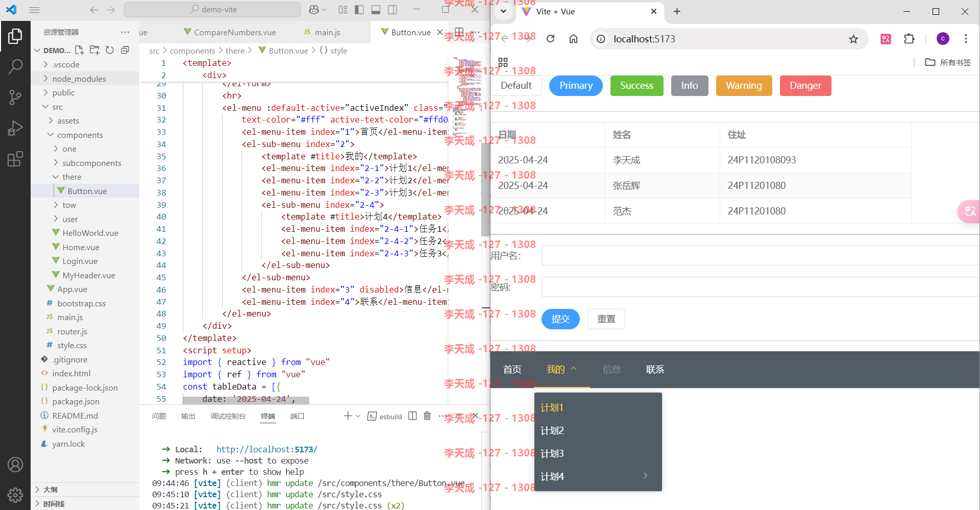Viewport: 980px width, 510px height.
Task: Open the Source Control view
Action: pyautogui.click(x=15, y=97)
